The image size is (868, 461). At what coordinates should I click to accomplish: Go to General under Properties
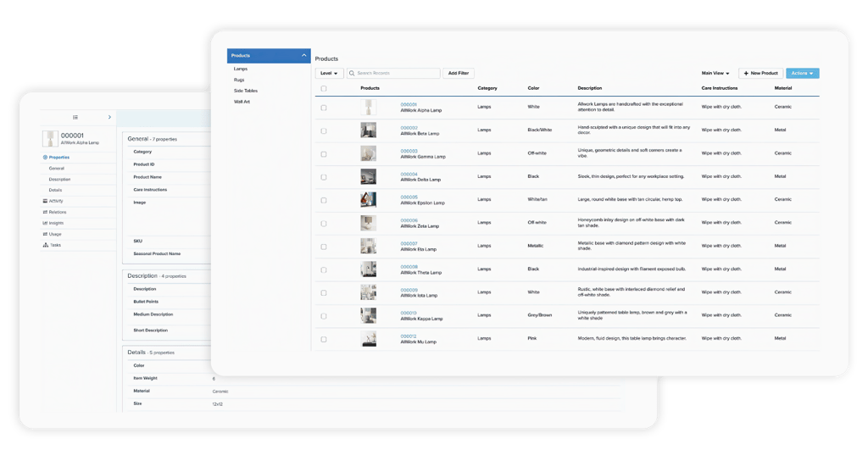pyautogui.click(x=57, y=169)
